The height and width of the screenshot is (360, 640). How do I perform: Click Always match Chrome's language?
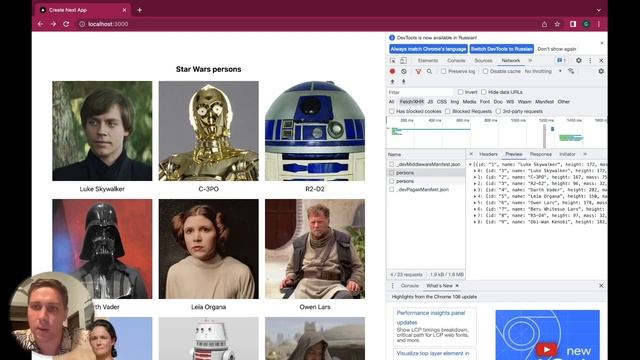pos(428,49)
